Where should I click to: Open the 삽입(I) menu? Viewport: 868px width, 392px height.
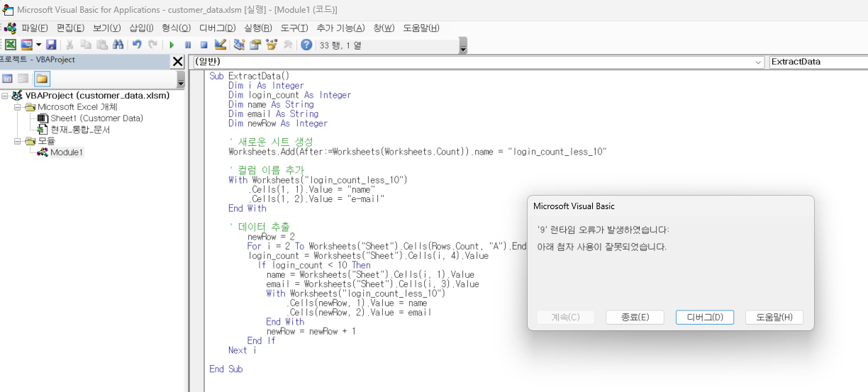coord(141,28)
